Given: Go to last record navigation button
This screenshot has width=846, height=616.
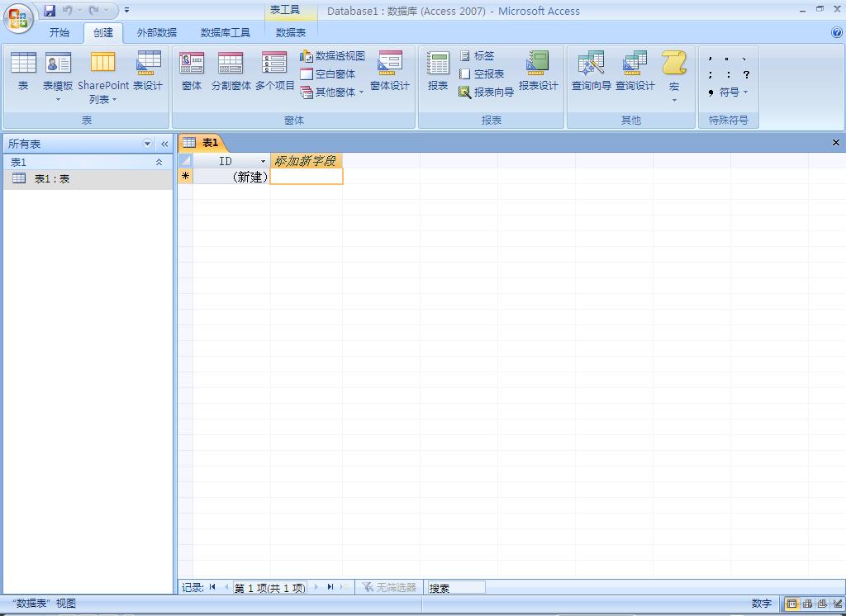Looking at the screenshot, I should tap(330, 587).
